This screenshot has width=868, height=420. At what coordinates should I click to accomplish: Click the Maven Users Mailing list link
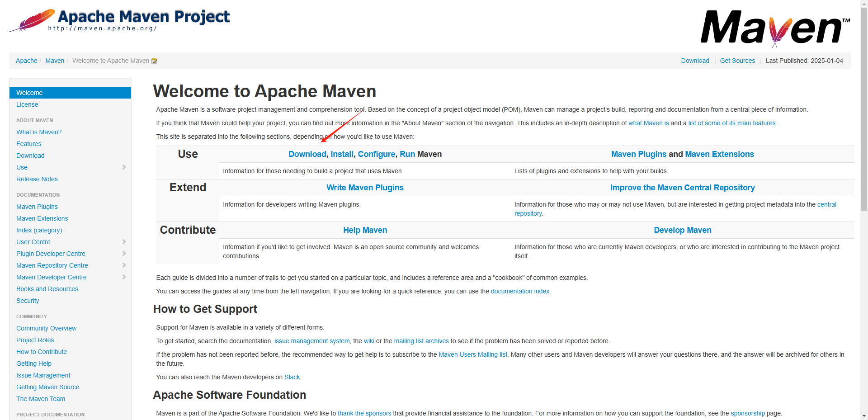473,354
